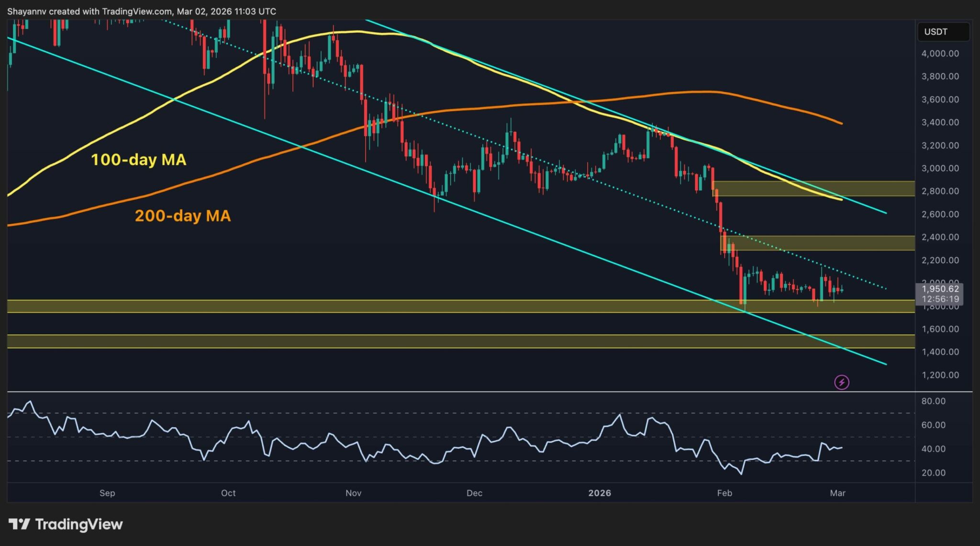Screen dimensions: 980x546
Task: Click the 4,000.00 price axis label
Action: pyautogui.click(x=940, y=53)
